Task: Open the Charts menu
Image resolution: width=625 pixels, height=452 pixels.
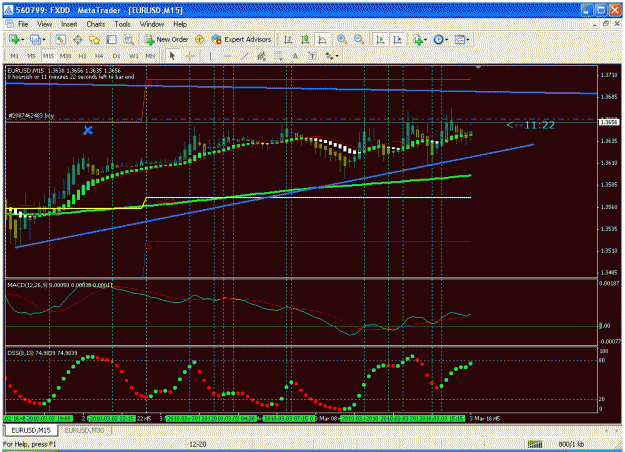Action: 96,24
